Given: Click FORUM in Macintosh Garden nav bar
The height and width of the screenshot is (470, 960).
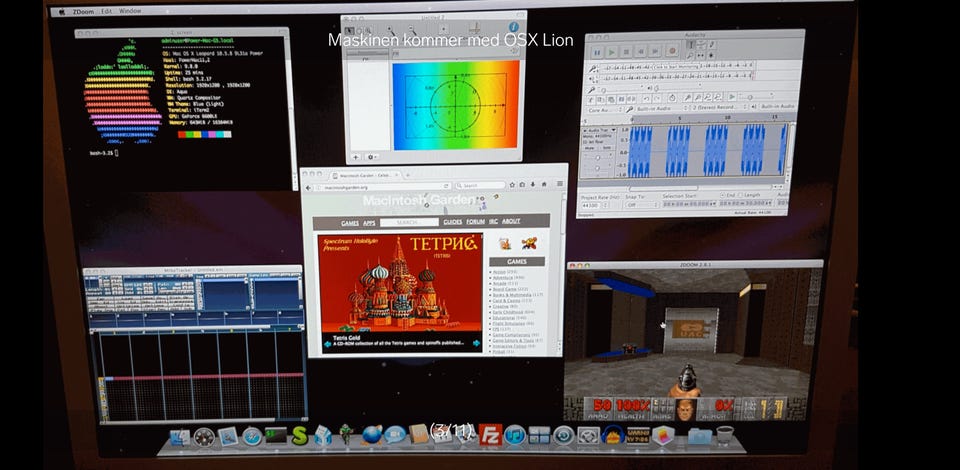Looking at the screenshot, I should (x=476, y=222).
